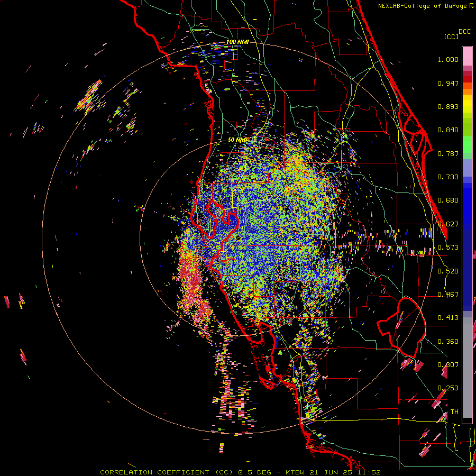Click the 0.733 color scale value
Image resolution: width=476 pixels, height=476 pixels.
[x=448, y=177]
